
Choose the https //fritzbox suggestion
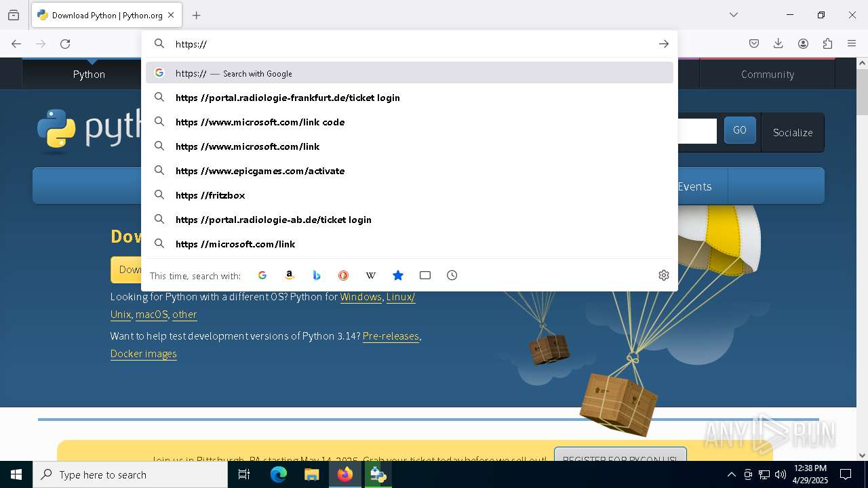point(410,195)
